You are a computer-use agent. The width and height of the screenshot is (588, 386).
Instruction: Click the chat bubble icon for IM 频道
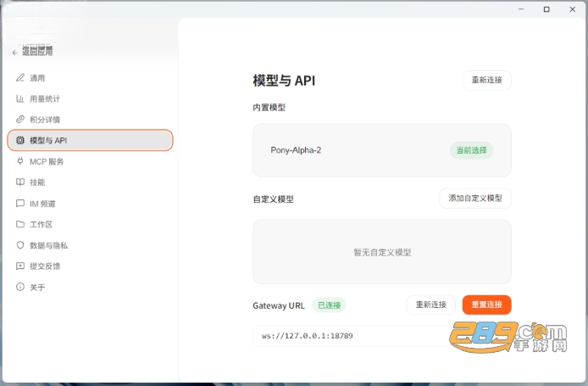[20, 204]
